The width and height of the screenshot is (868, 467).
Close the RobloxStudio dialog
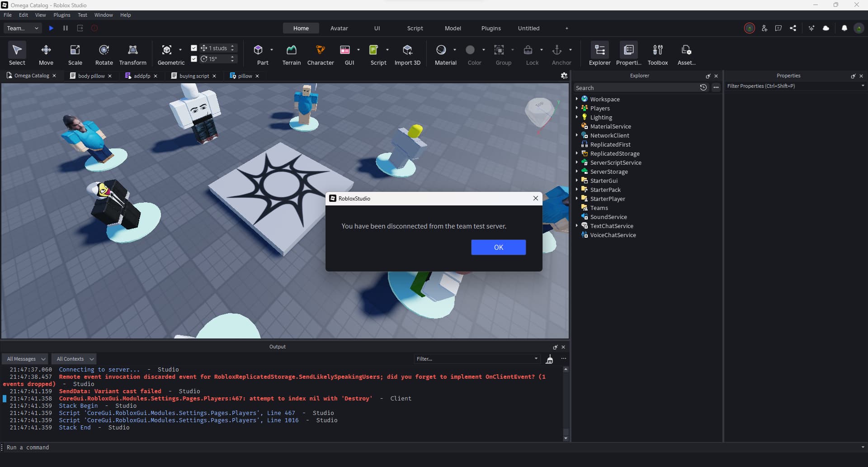[535, 198]
